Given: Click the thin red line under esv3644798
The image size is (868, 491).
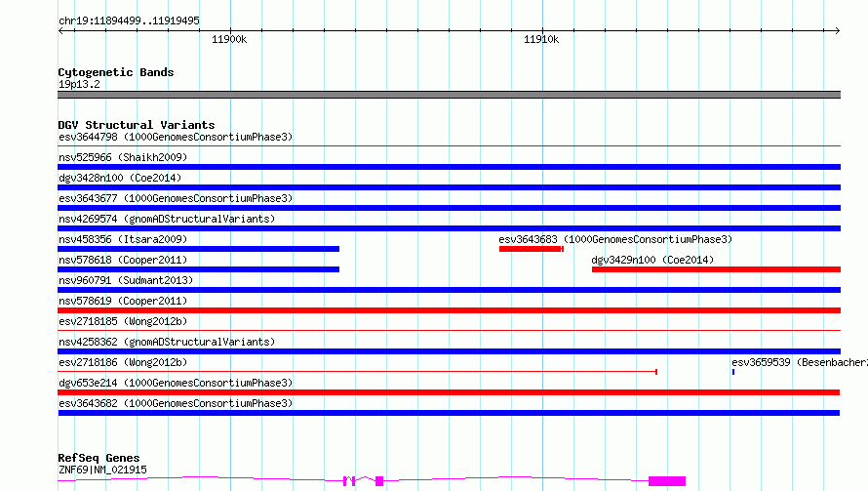Looking at the screenshot, I should click(449, 146).
